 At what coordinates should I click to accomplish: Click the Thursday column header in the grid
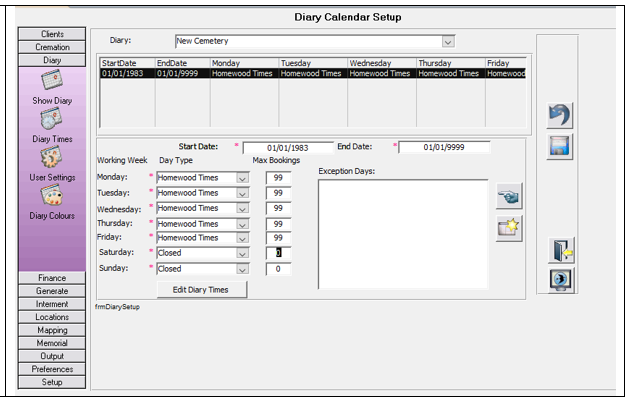(451, 63)
